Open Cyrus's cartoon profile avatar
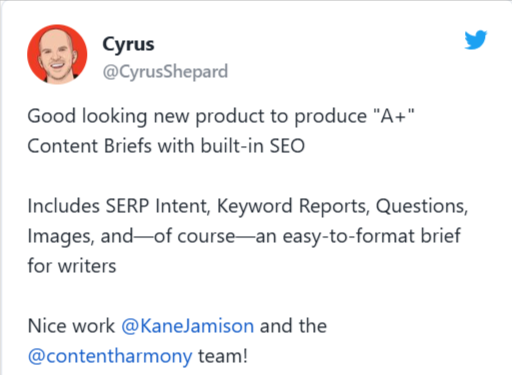 [57, 54]
